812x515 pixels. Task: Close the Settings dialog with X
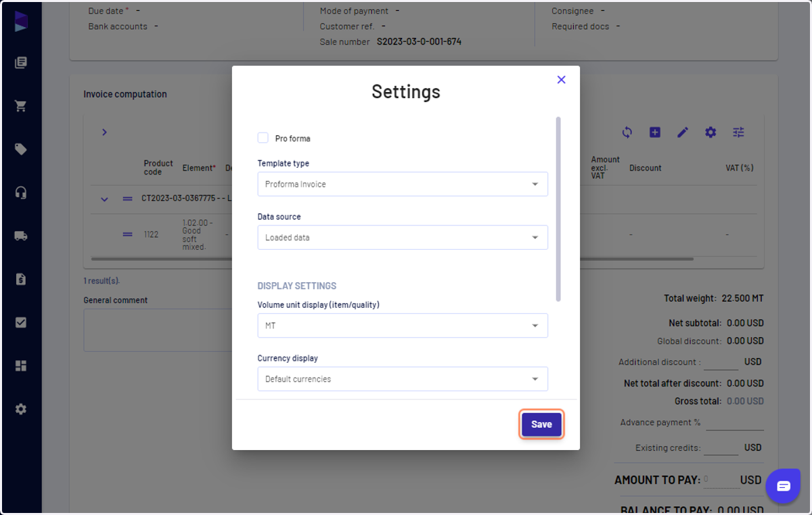click(x=561, y=80)
